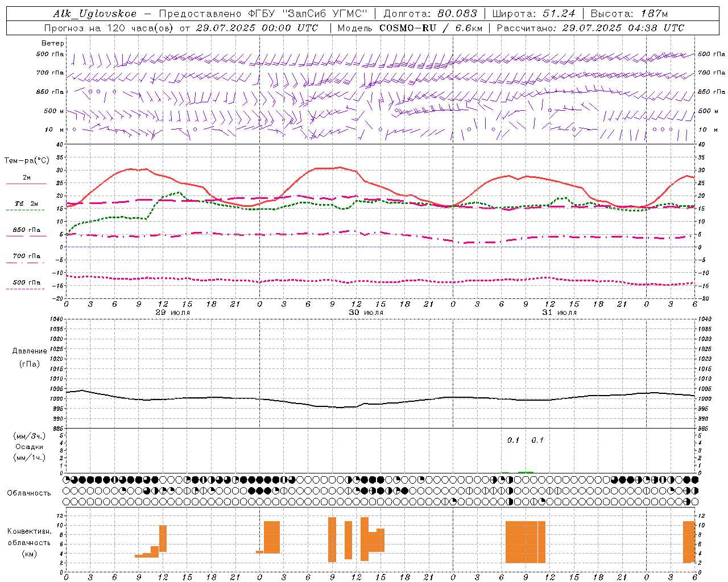
Task: Click the 'Давление' pressure panel label
Action: (x=30, y=351)
